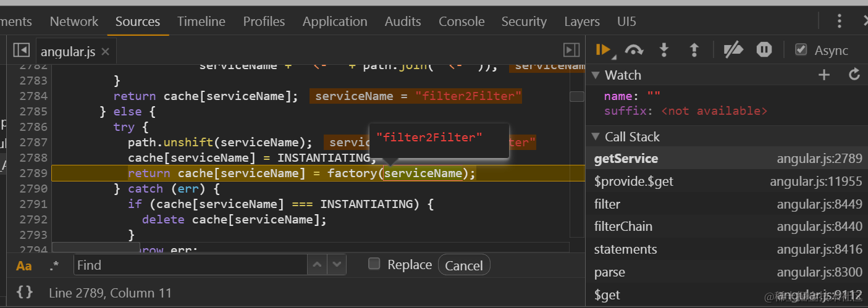The width and height of the screenshot is (868, 308).
Task: Switch to the Network tab
Action: 74,22
